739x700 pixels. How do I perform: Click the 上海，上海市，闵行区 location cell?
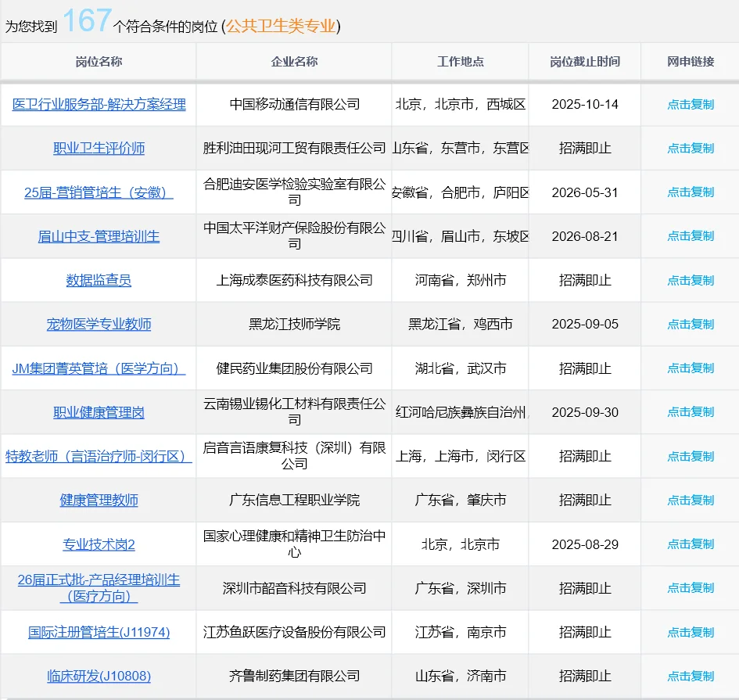461,456
